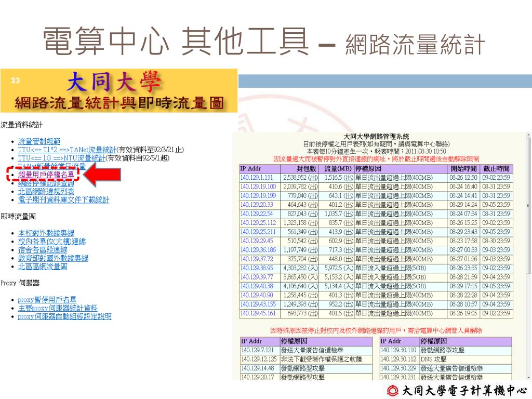Select the 5,972.5 (入) traffic cell
The image size is (532, 399).
coord(336,268)
